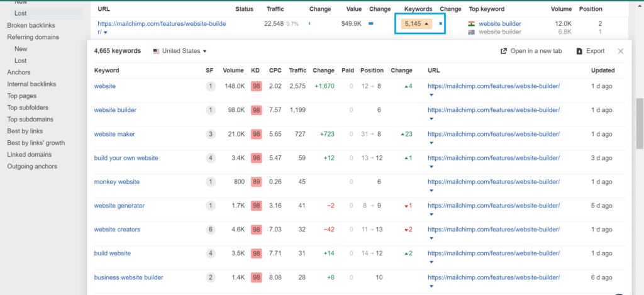Expand URL arrow in the website maker row

pos(431,143)
